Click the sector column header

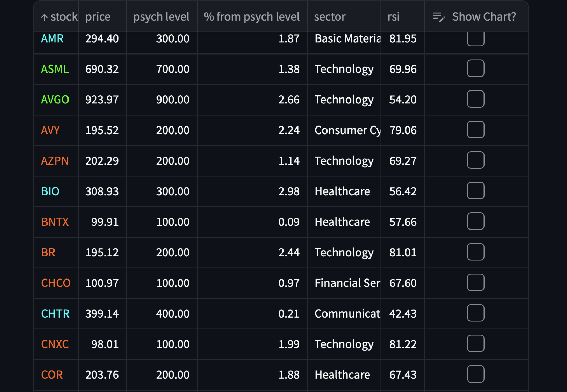click(x=330, y=16)
